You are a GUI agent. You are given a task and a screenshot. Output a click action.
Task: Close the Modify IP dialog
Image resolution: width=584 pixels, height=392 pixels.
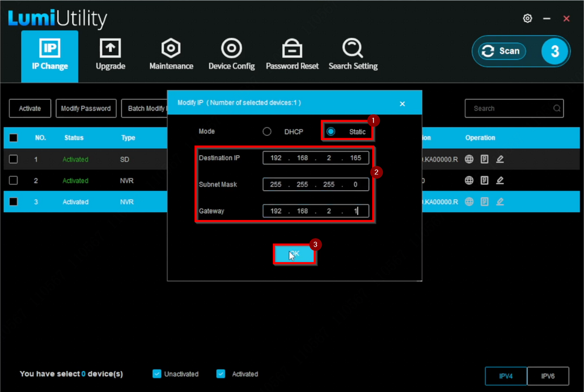[402, 103]
